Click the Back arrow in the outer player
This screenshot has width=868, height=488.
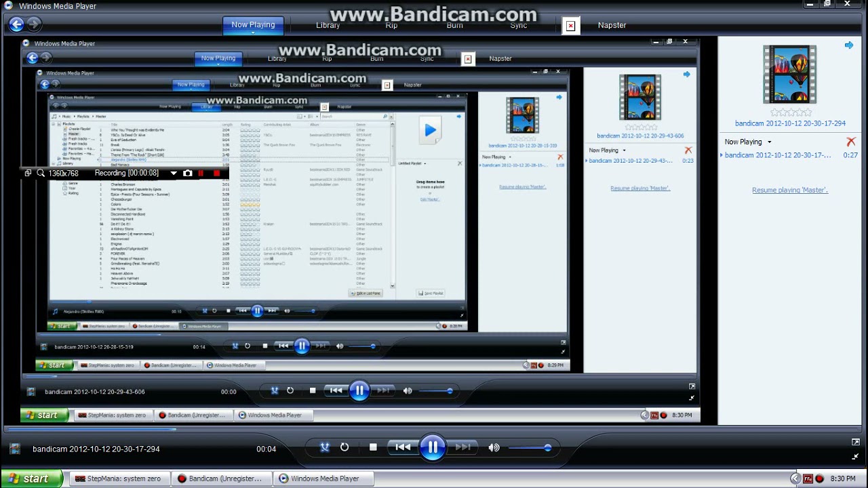(x=16, y=24)
